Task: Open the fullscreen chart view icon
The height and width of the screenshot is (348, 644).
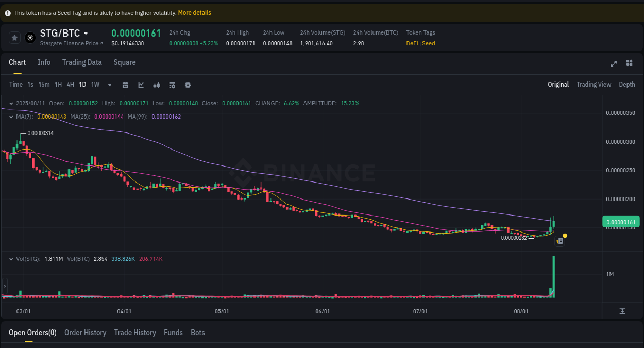Action: pos(614,63)
